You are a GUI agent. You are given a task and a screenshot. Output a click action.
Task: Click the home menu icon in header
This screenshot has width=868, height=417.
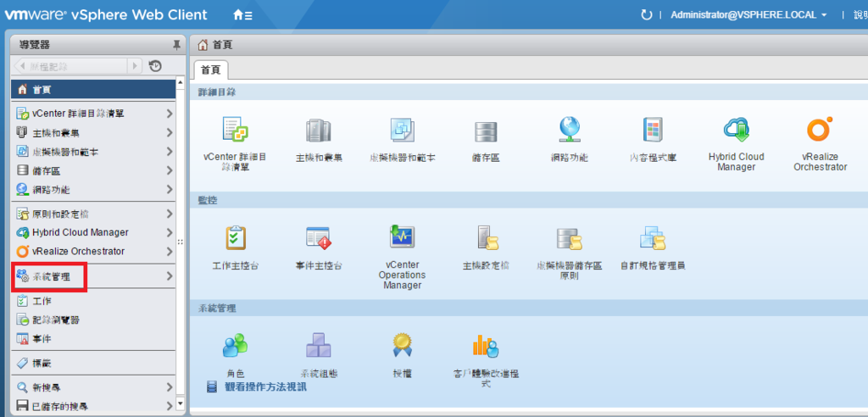pos(243,15)
